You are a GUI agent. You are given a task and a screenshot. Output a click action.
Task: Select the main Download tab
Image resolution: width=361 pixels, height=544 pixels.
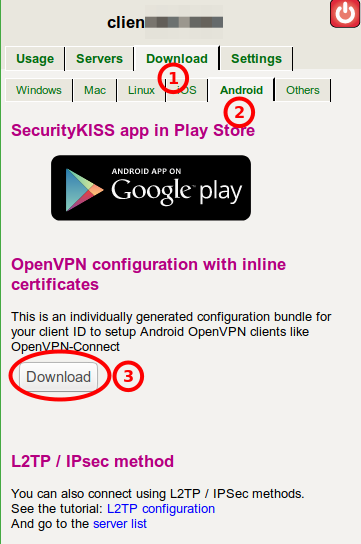pos(177,59)
